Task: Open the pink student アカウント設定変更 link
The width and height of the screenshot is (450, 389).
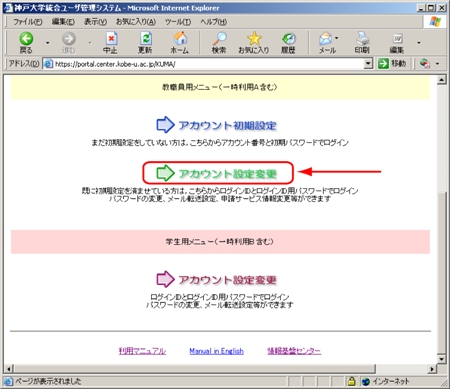Action: pos(227,280)
